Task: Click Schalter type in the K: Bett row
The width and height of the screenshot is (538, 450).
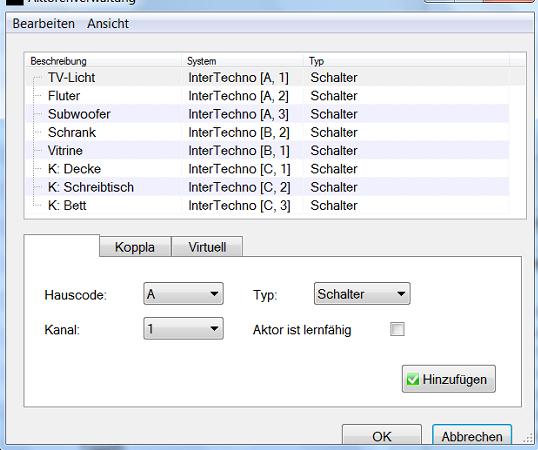Action: (334, 205)
